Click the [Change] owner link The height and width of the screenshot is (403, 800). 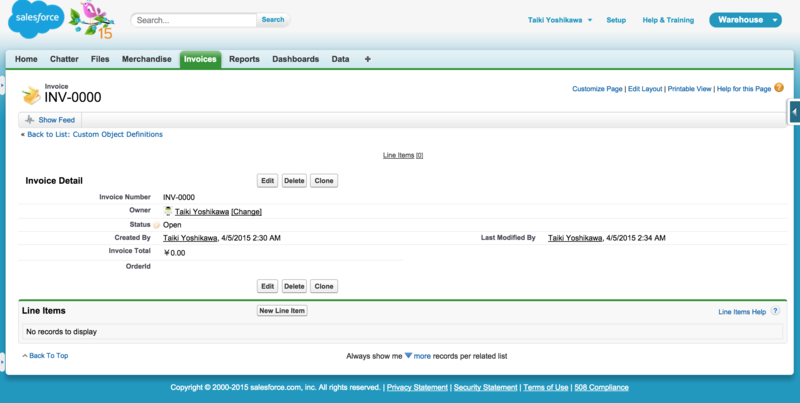point(246,212)
